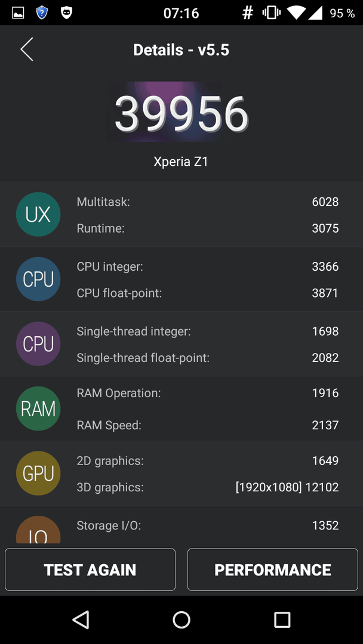Tap the RAM Speed result row
Screen dimensions: 363x644
[208, 425]
